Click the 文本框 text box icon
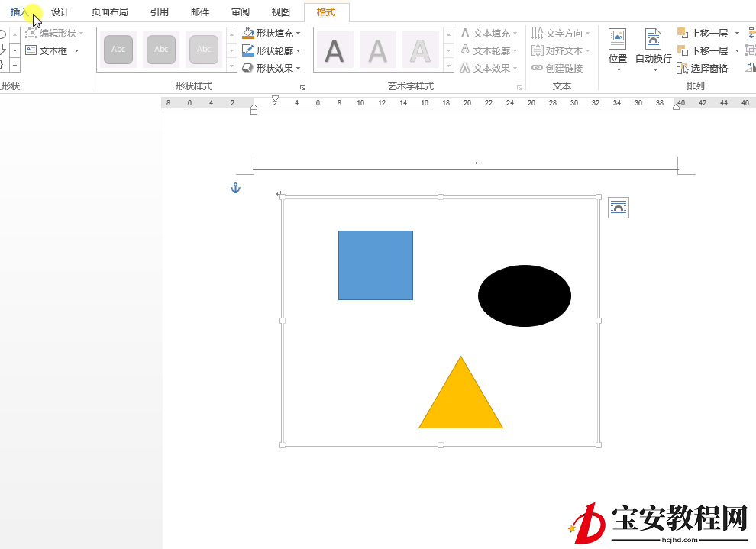This screenshot has width=756, height=549. [x=31, y=50]
